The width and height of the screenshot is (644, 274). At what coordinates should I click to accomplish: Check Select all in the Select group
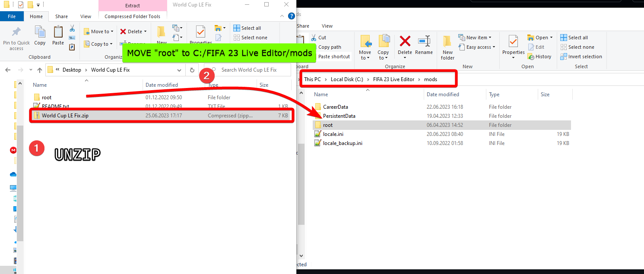point(574,37)
